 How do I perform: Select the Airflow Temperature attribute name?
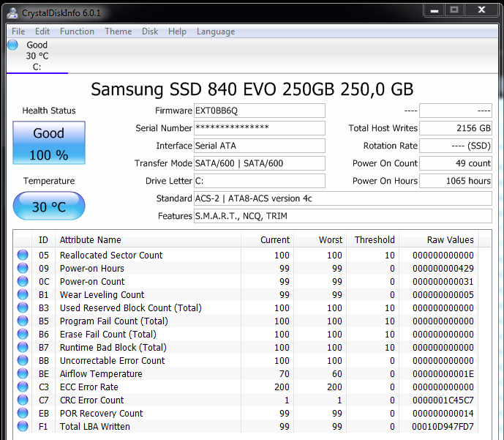coord(101,373)
